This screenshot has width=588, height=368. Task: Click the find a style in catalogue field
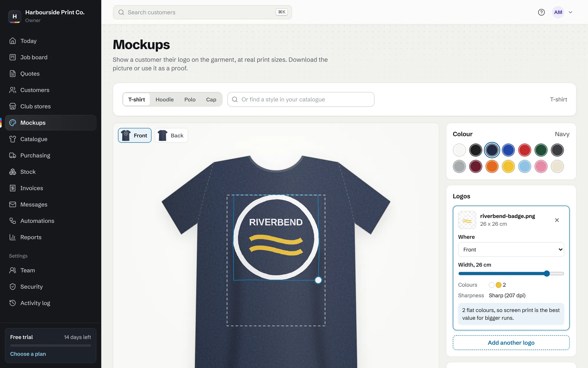pos(301,100)
